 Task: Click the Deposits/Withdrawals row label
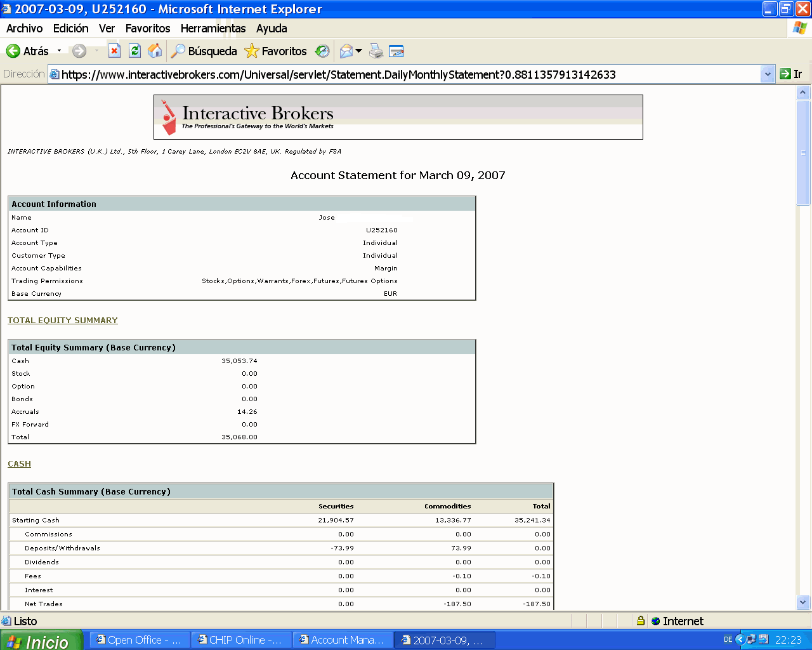point(62,548)
